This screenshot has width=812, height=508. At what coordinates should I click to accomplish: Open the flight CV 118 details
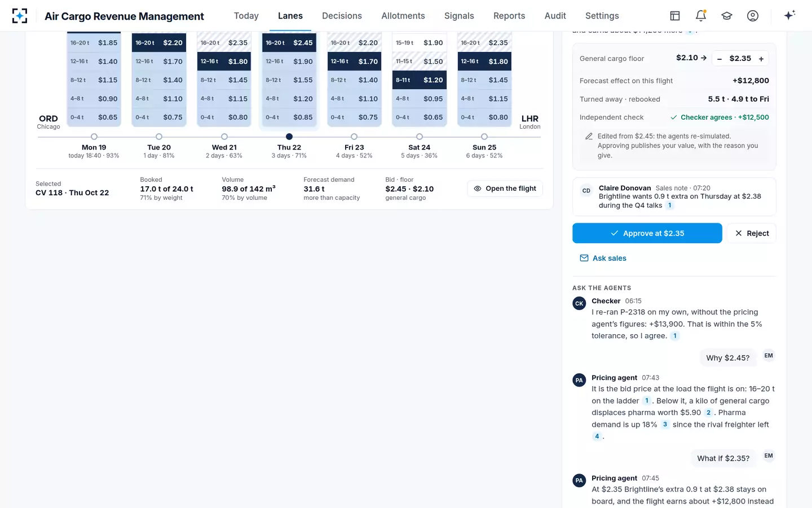pyautogui.click(x=505, y=189)
